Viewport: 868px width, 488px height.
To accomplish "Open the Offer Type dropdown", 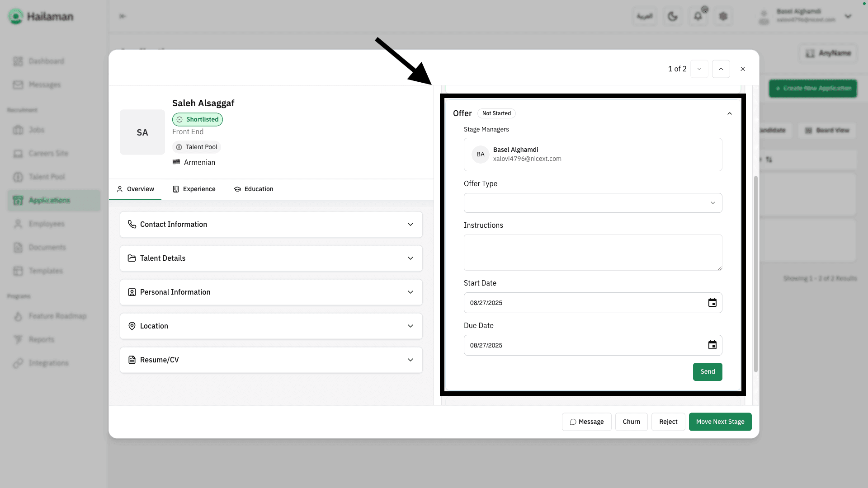I will pos(593,203).
